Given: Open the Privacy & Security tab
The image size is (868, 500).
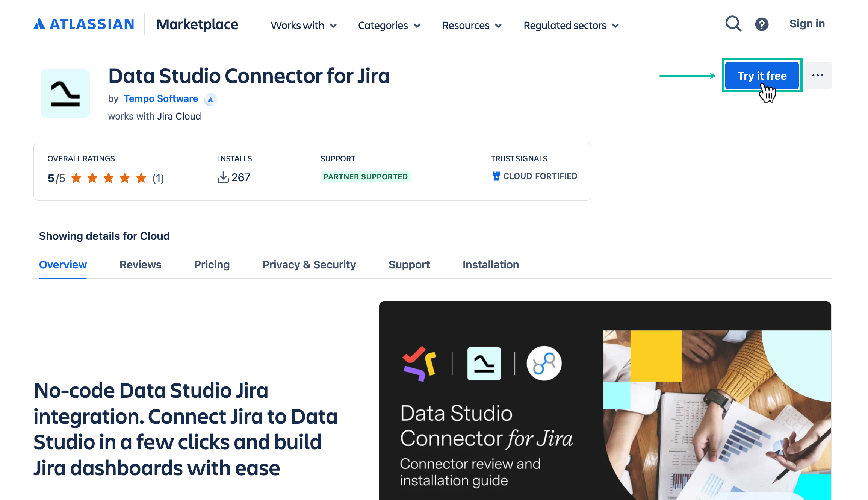Looking at the screenshot, I should [309, 265].
